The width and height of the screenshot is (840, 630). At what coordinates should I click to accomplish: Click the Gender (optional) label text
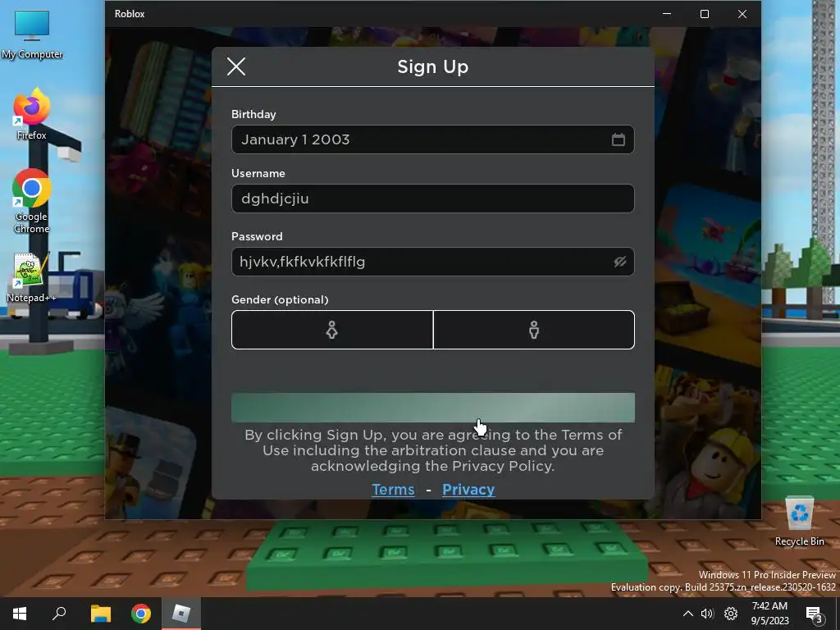pos(280,300)
